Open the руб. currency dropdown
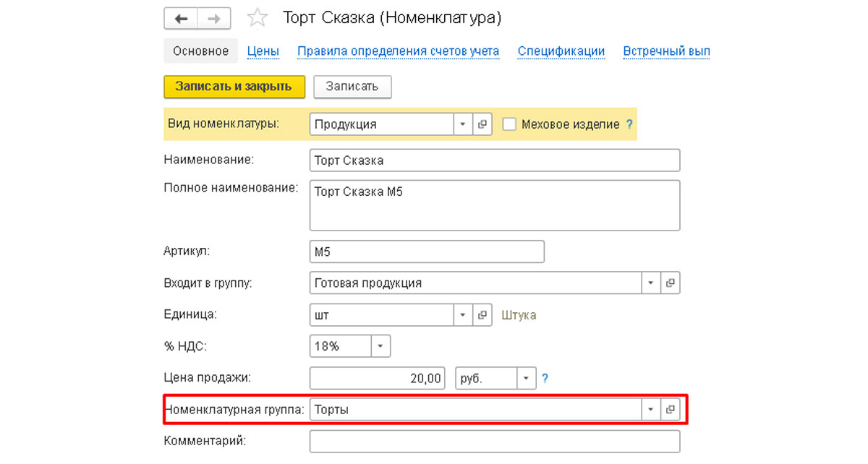 click(x=526, y=378)
